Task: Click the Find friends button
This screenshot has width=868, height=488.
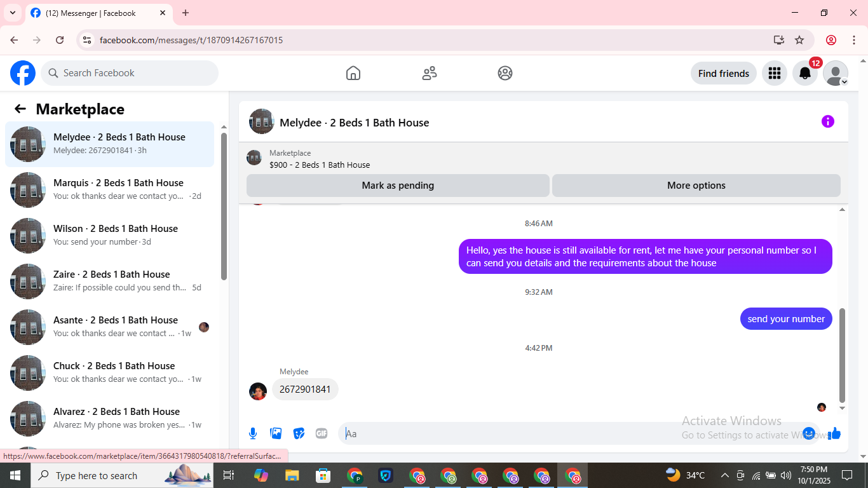Action: point(724,73)
